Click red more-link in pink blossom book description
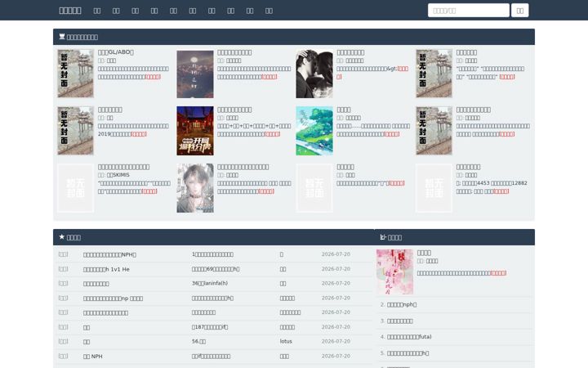The image size is (588, 368). 498,273
